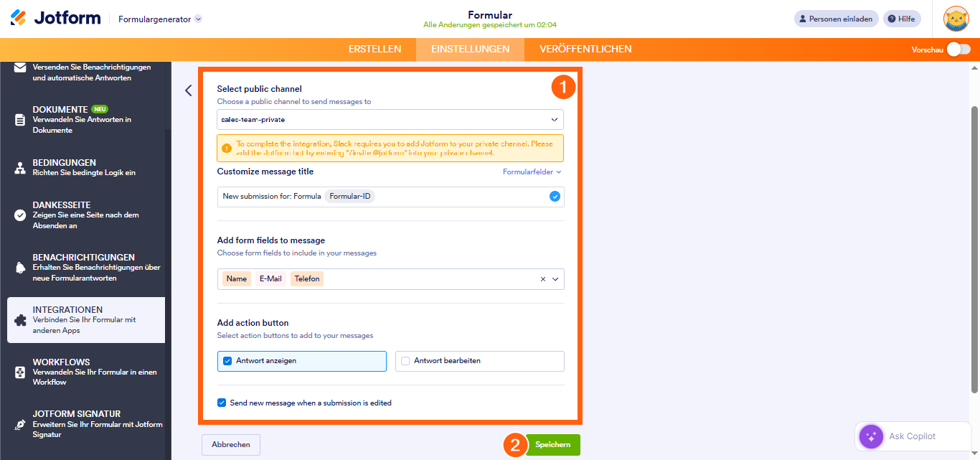Toggle the Vorschau preview switch
The image size is (980, 460).
958,50
